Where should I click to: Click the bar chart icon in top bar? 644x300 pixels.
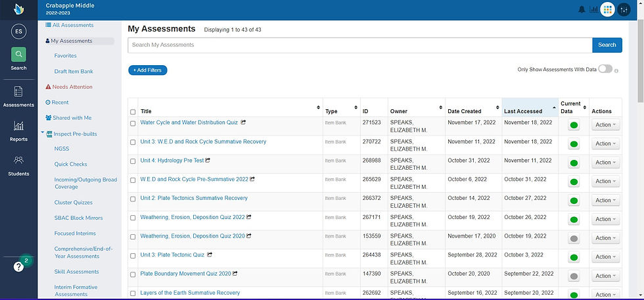point(594,9)
